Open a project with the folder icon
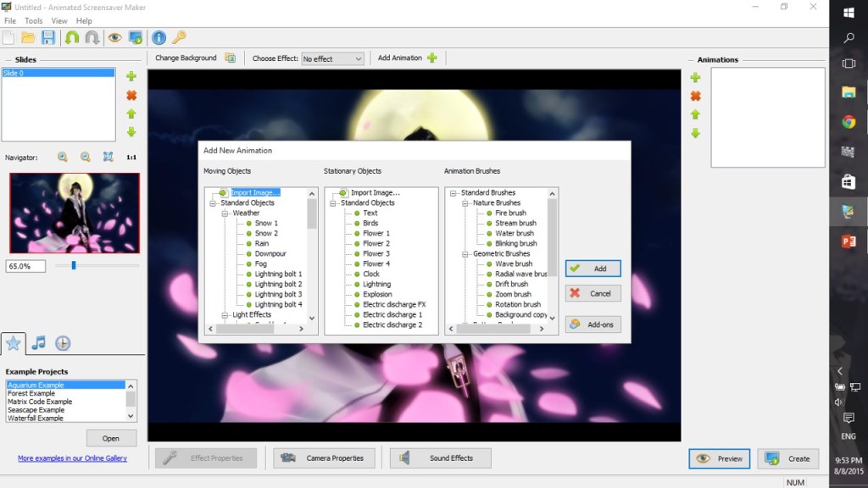This screenshot has width=868, height=488. point(28,37)
